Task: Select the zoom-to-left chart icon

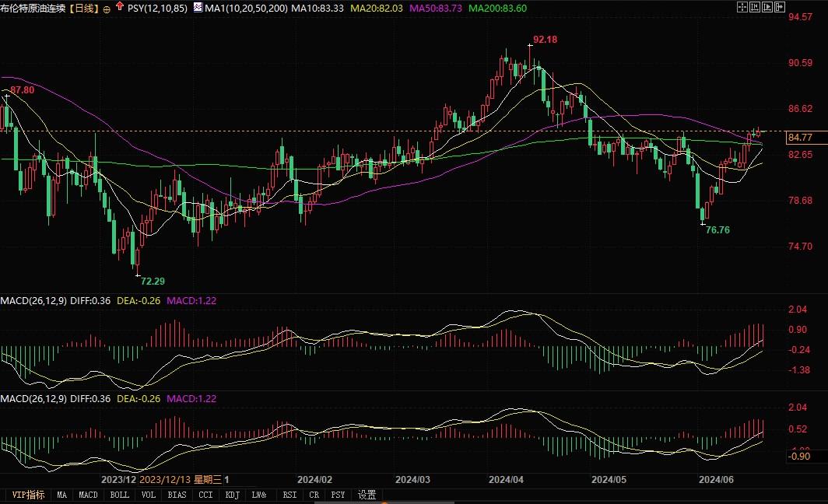Action: tap(754, 7)
